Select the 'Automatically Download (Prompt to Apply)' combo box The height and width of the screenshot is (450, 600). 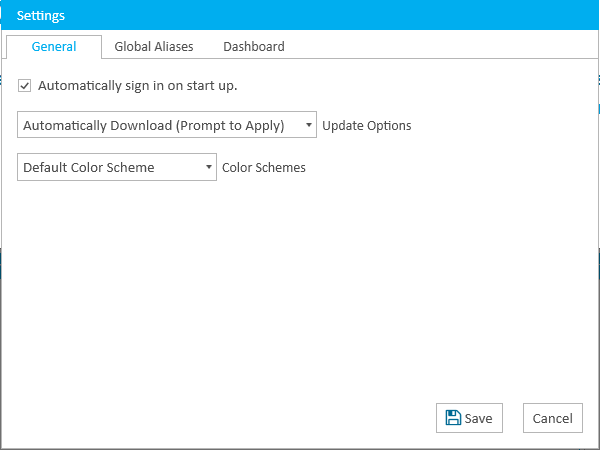point(167,125)
